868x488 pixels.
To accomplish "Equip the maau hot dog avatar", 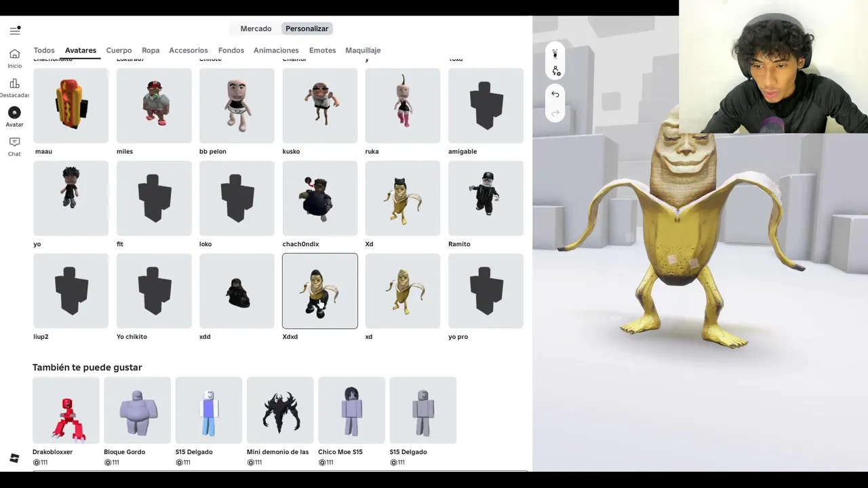I will pyautogui.click(x=71, y=106).
